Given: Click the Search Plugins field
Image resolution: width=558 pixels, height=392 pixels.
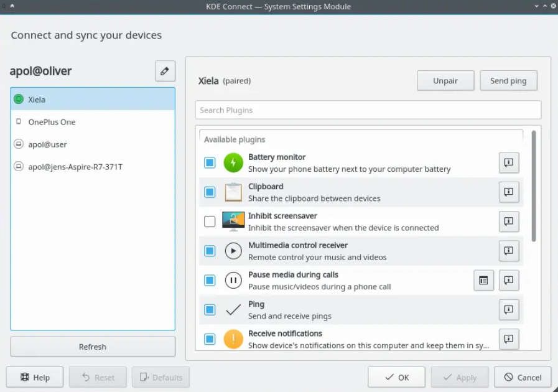Looking at the screenshot, I should [368, 110].
